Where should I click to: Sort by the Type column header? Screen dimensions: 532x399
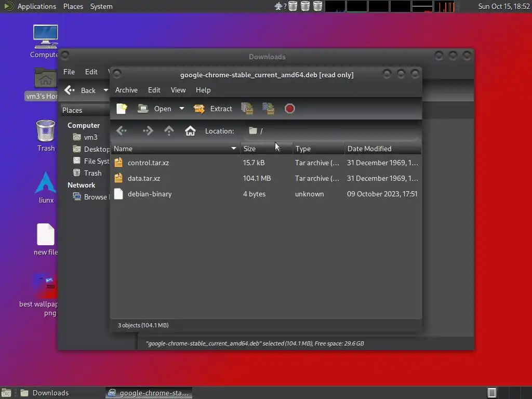tap(318, 149)
